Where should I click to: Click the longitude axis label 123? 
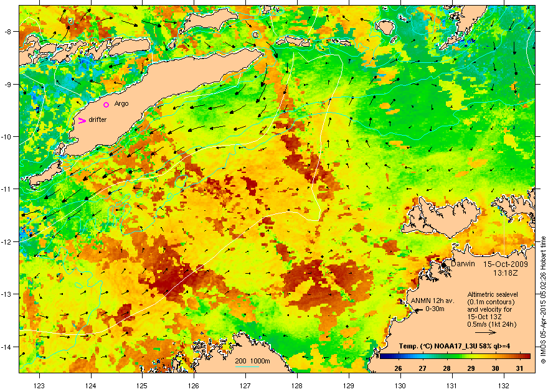click(39, 386)
